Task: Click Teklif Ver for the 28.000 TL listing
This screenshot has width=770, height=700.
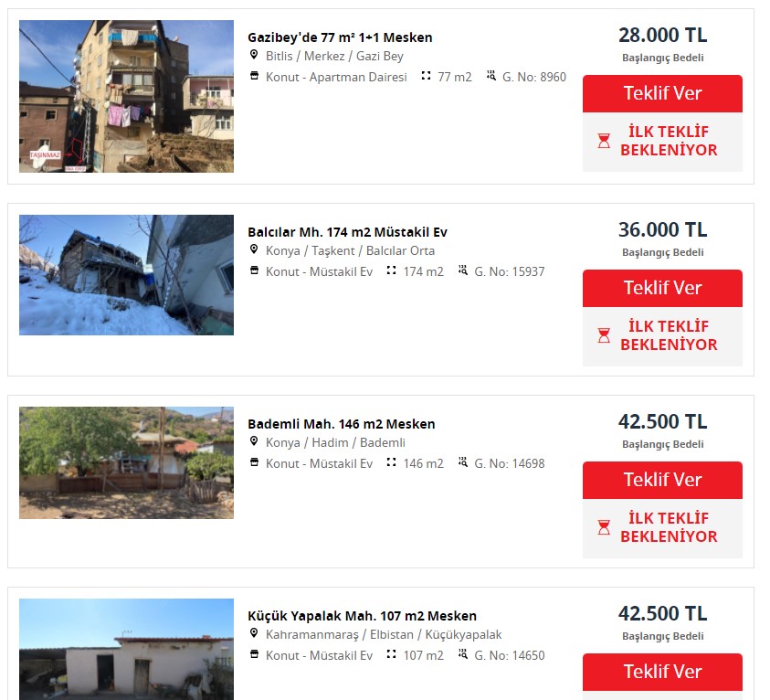Action: coord(662,93)
